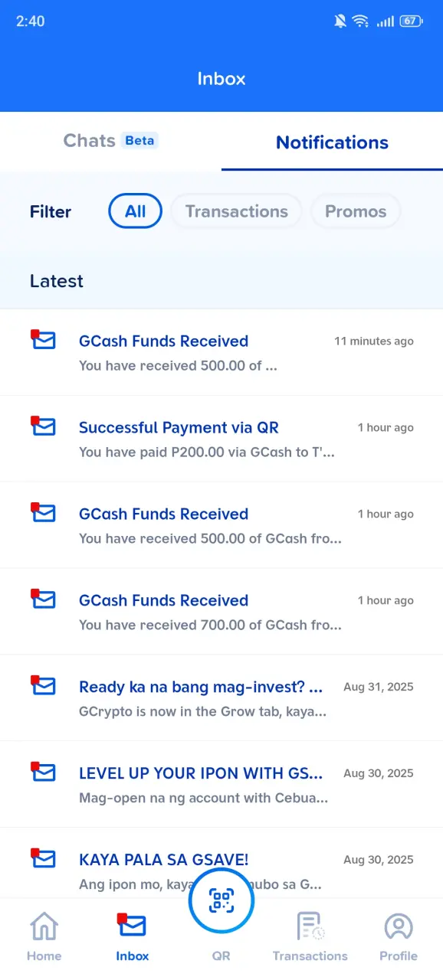Select the All filter chip
The height and width of the screenshot is (980, 443).
[135, 211]
